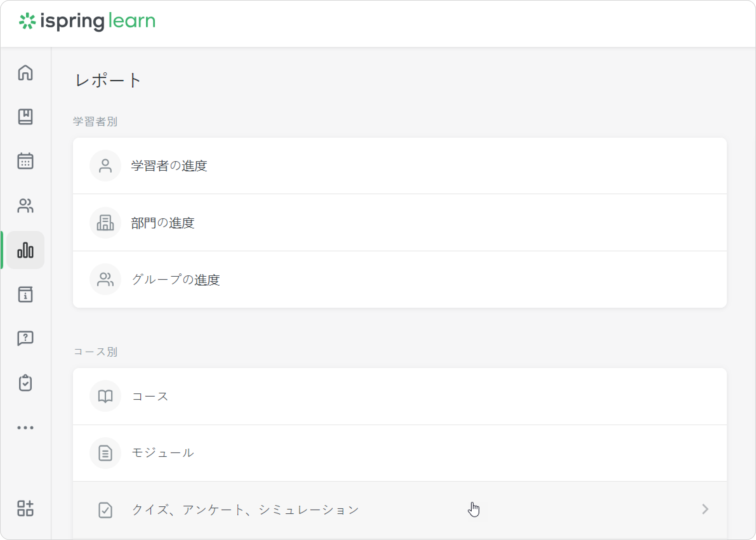Open the 部門の進度 report
This screenshot has height=540, width=756.
tap(400, 222)
